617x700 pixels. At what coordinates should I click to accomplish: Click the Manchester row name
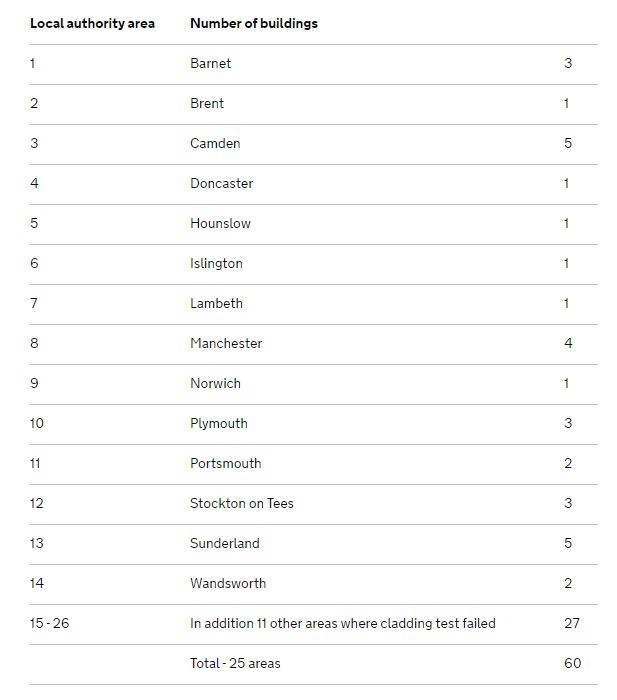coord(226,343)
